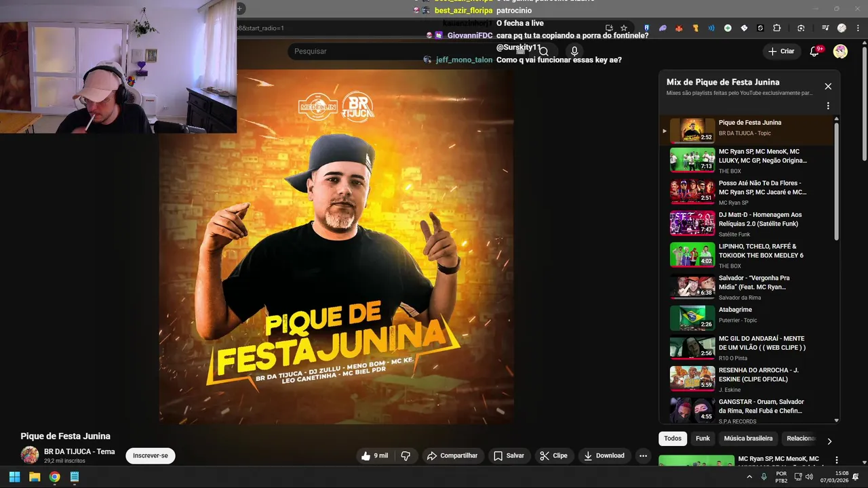Open the new tab plus button
This screenshot has width=868, height=488.
click(x=240, y=9)
